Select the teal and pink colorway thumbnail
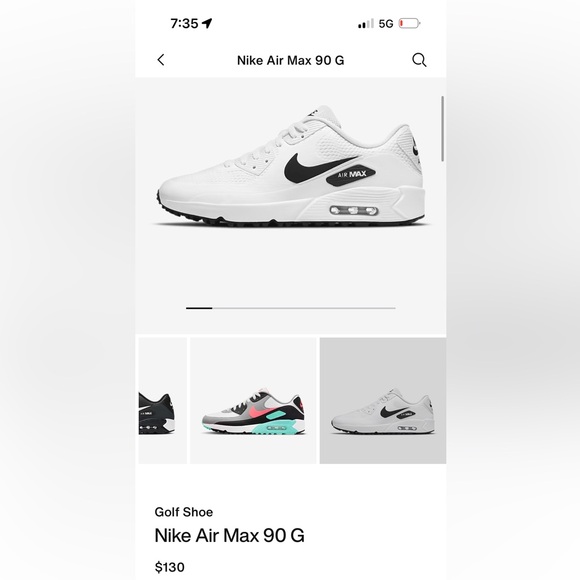This screenshot has height=580, width=580. click(253, 401)
